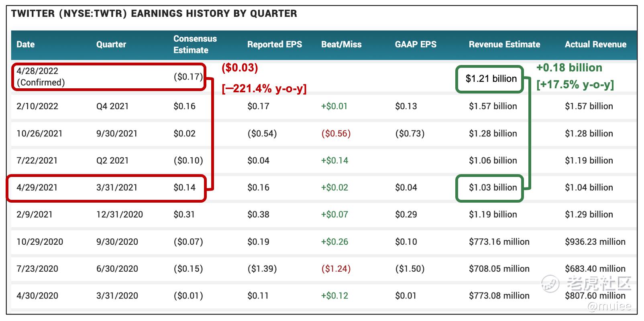The width and height of the screenshot is (644, 321).
Task: Click the $936.23 million actual revenue cell
Action: (x=595, y=242)
